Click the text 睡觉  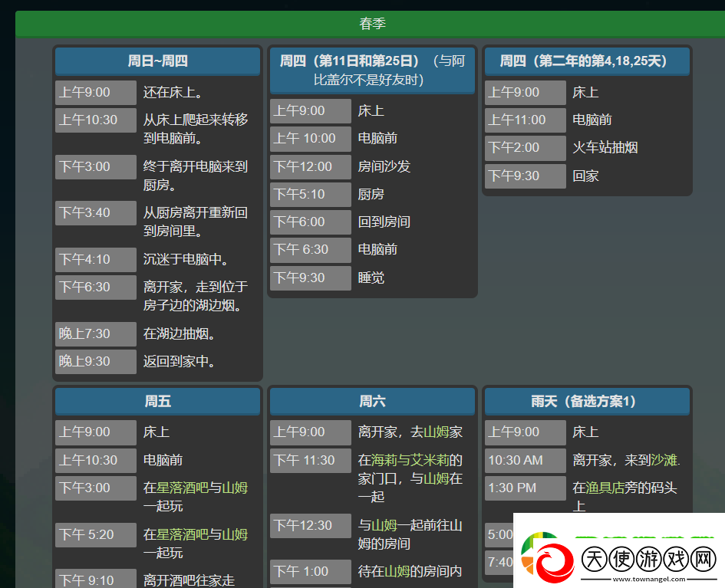(371, 278)
